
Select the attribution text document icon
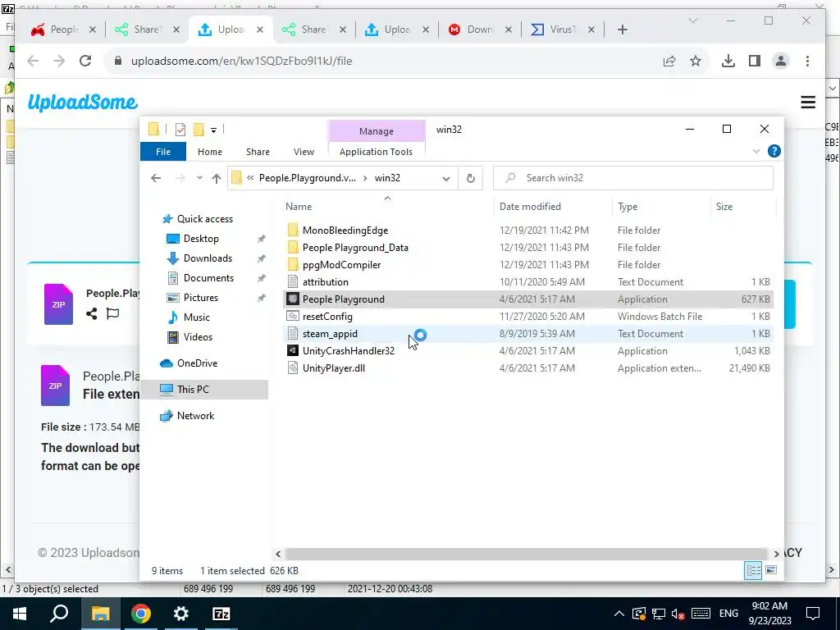pos(293,282)
